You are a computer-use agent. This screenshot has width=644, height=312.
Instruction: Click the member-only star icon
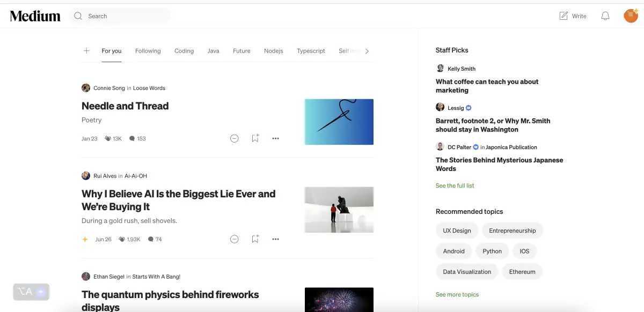pyautogui.click(x=85, y=239)
